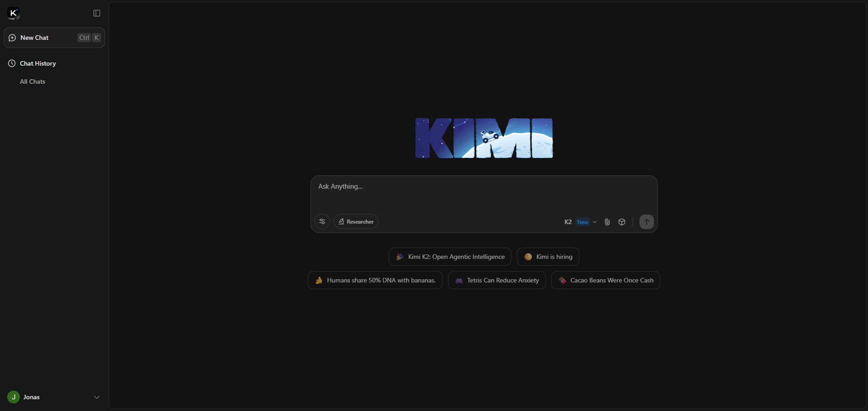
Task: Collapse the sidebar using the panel icon
Action: pyautogui.click(x=96, y=13)
